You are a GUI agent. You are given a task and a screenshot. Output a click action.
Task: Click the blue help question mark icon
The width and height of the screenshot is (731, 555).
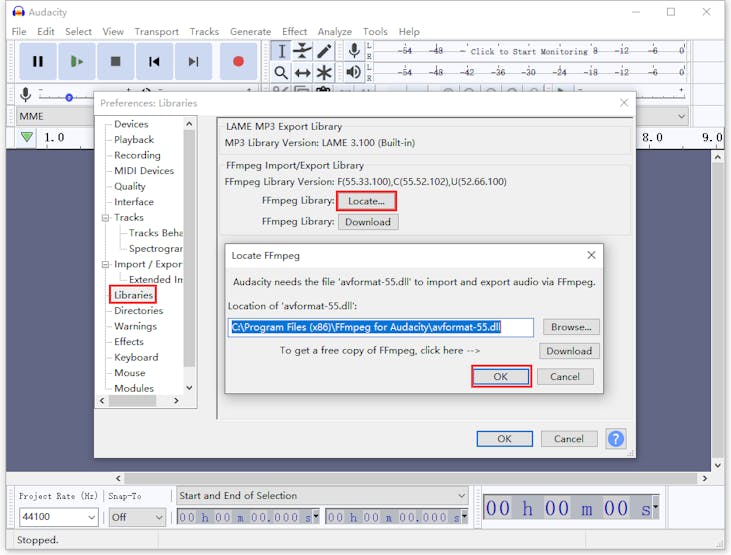pos(615,438)
